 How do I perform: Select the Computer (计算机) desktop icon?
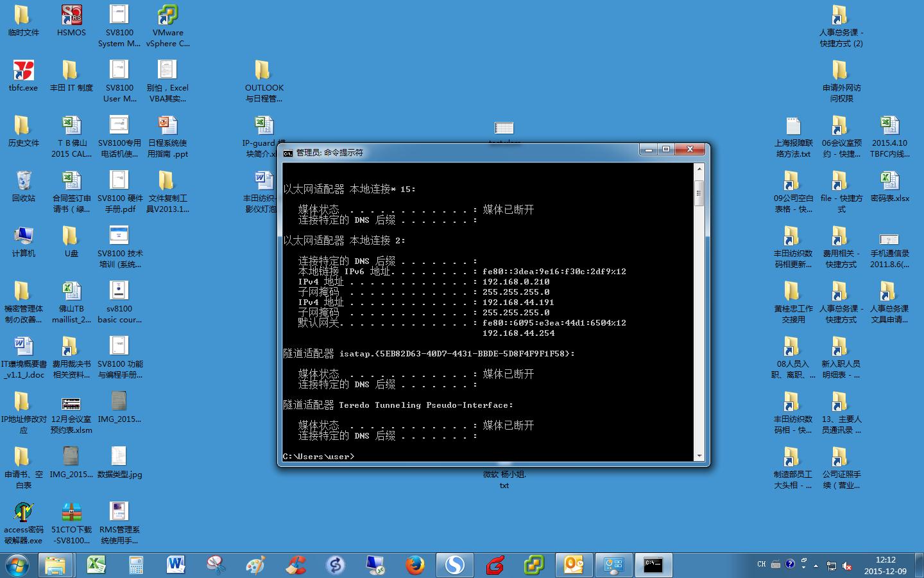[x=23, y=241]
